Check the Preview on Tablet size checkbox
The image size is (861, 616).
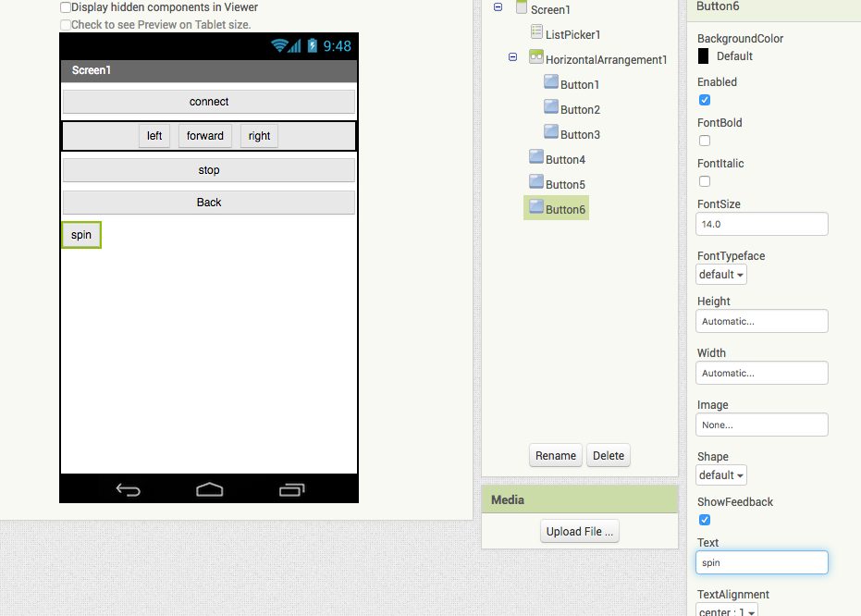click(66, 25)
